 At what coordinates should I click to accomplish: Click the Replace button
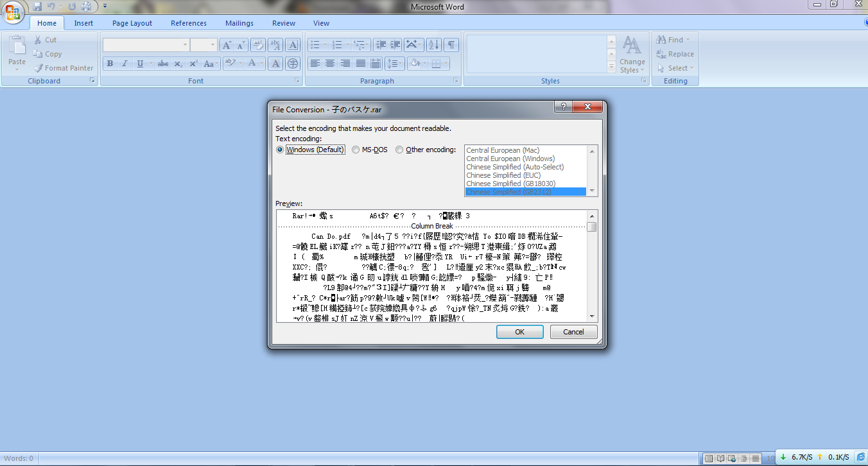pos(675,54)
